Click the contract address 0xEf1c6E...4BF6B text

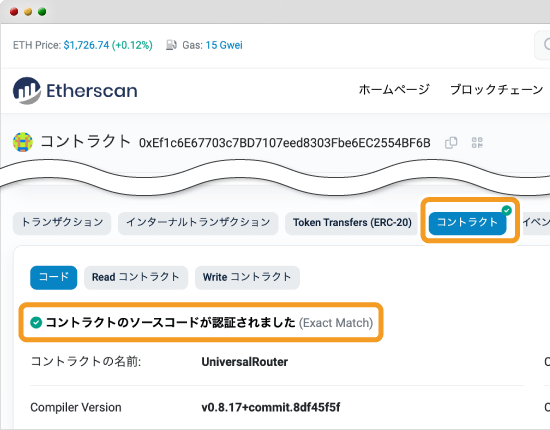click(x=284, y=143)
